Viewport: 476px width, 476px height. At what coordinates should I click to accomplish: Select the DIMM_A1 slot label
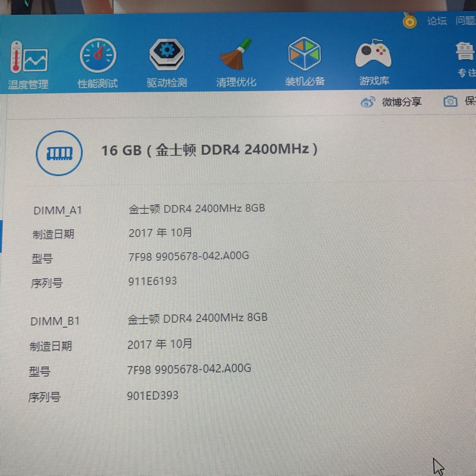pos(57,211)
